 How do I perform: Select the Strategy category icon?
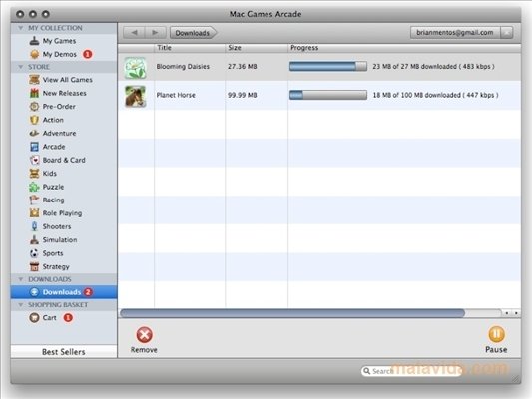click(34, 266)
